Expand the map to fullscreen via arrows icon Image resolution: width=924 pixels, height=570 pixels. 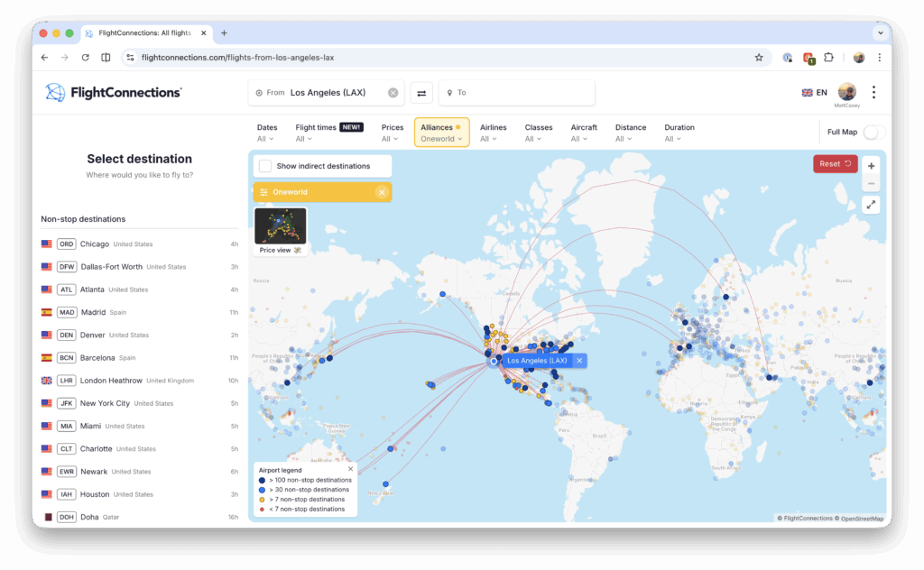coord(870,205)
